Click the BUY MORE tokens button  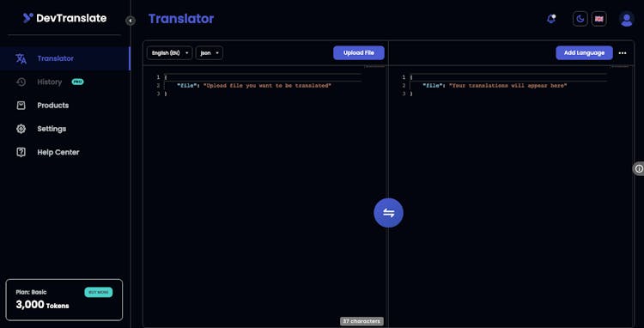[x=99, y=292]
